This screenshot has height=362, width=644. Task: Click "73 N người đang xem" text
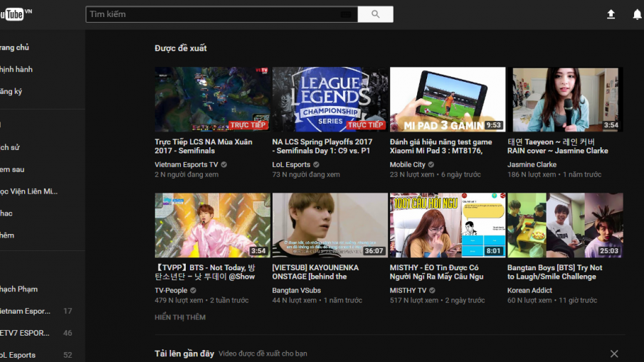pyautogui.click(x=306, y=174)
